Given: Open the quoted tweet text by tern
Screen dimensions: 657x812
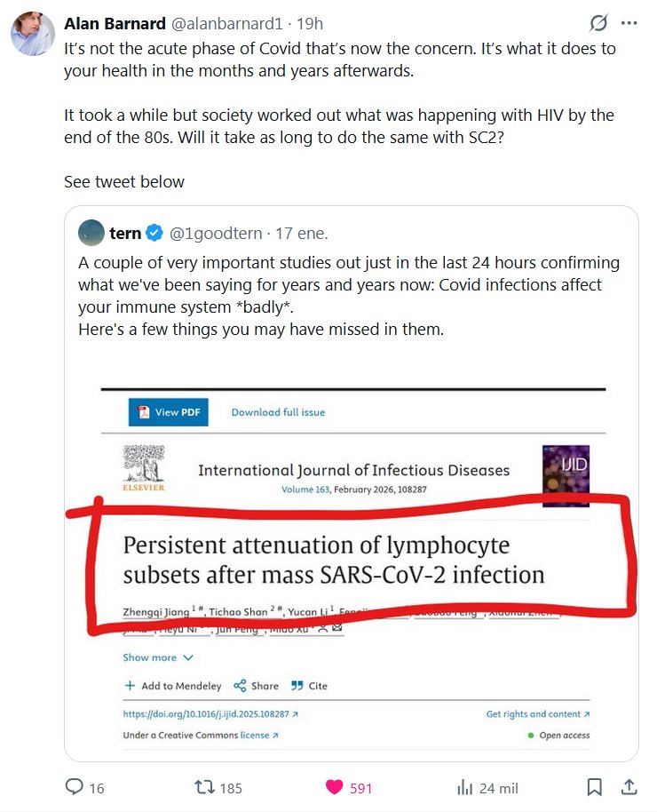Looking at the screenshot, I should (348, 296).
